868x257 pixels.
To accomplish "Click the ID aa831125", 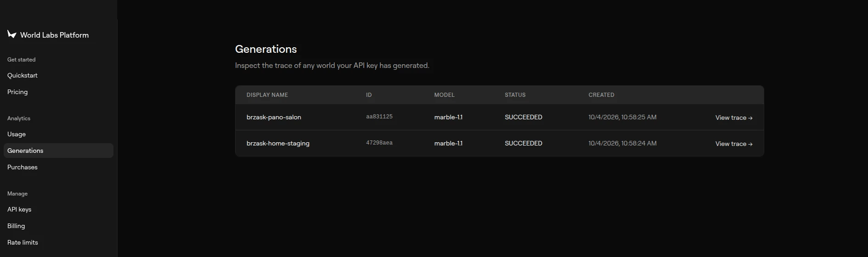I will (379, 117).
